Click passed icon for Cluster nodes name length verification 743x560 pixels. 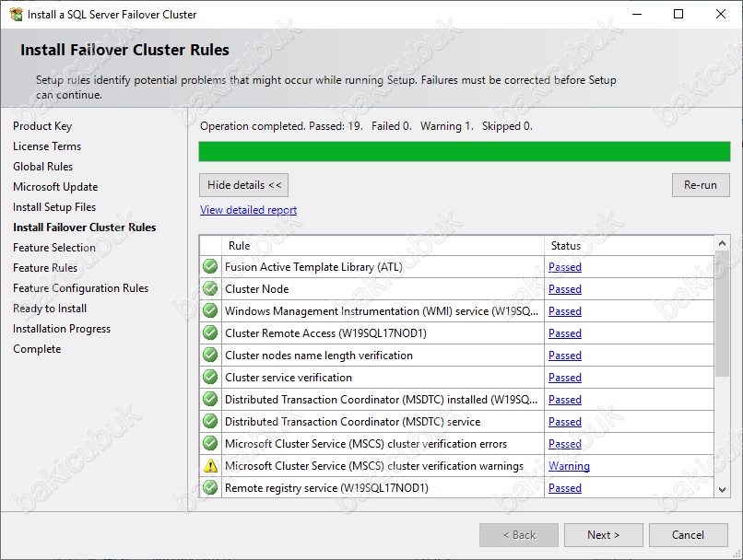pyautogui.click(x=210, y=355)
